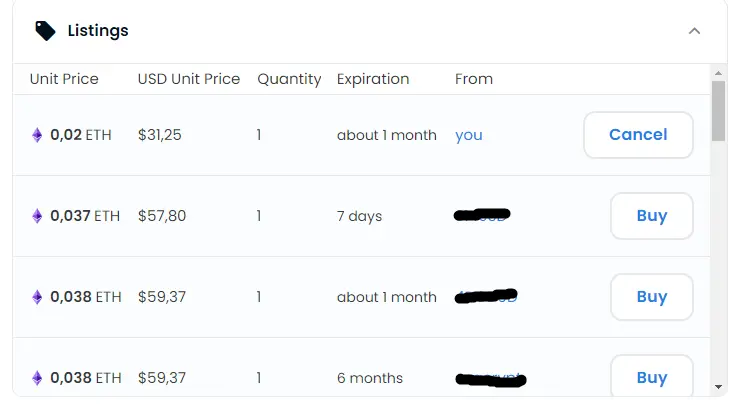Click the Listings section title
This screenshot has width=730, height=412.
click(x=98, y=31)
